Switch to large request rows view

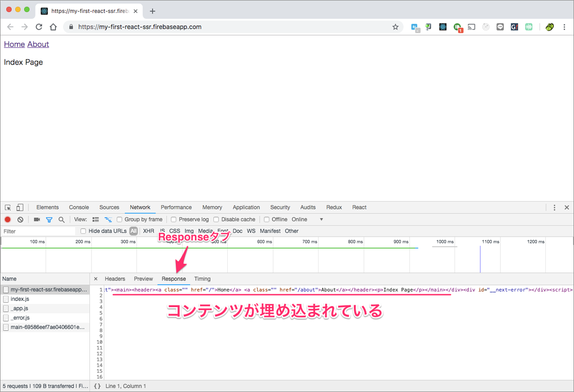coord(96,219)
